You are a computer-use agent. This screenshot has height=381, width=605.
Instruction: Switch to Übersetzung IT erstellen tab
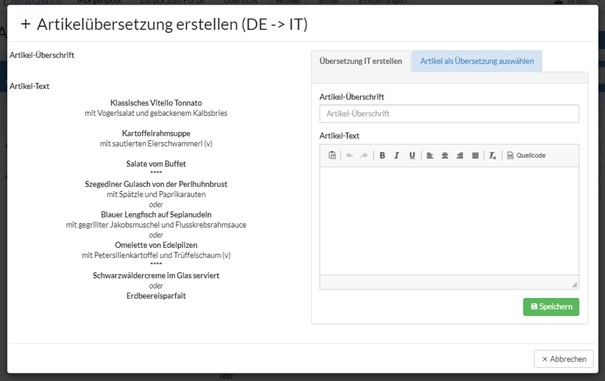(x=361, y=61)
